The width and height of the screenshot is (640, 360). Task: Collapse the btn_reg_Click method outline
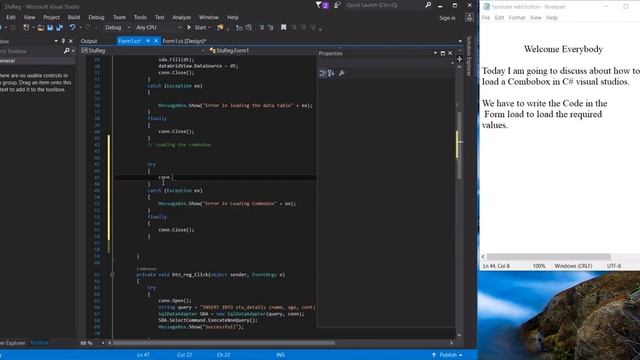click(x=112, y=275)
